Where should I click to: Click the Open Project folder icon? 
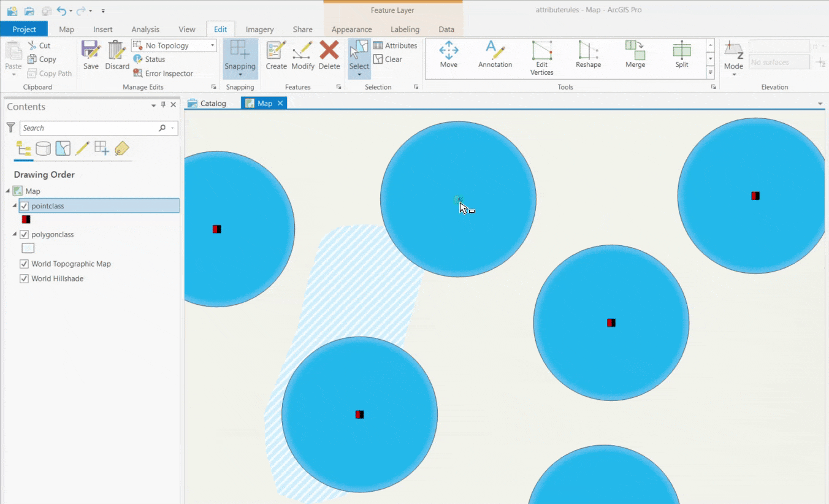pyautogui.click(x=29, y=10)
